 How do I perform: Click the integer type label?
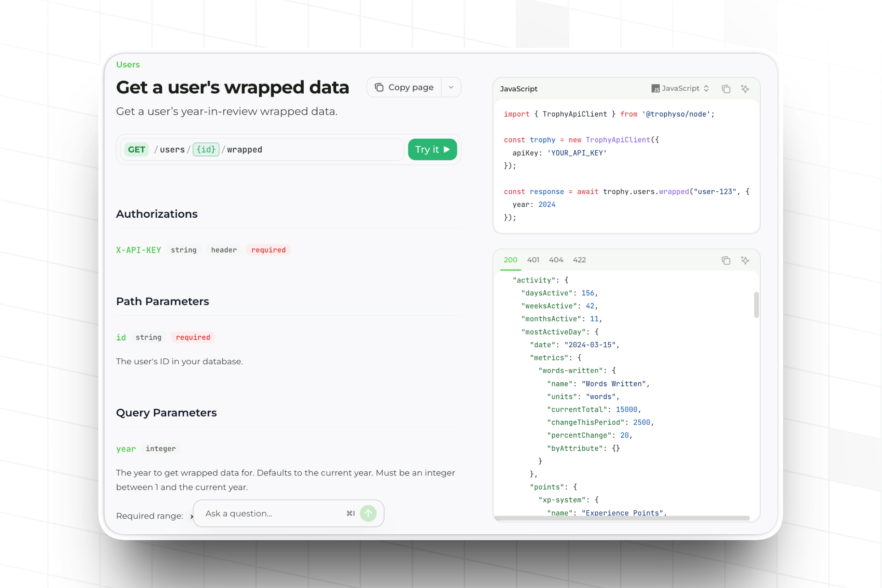[x=160, y=449]
